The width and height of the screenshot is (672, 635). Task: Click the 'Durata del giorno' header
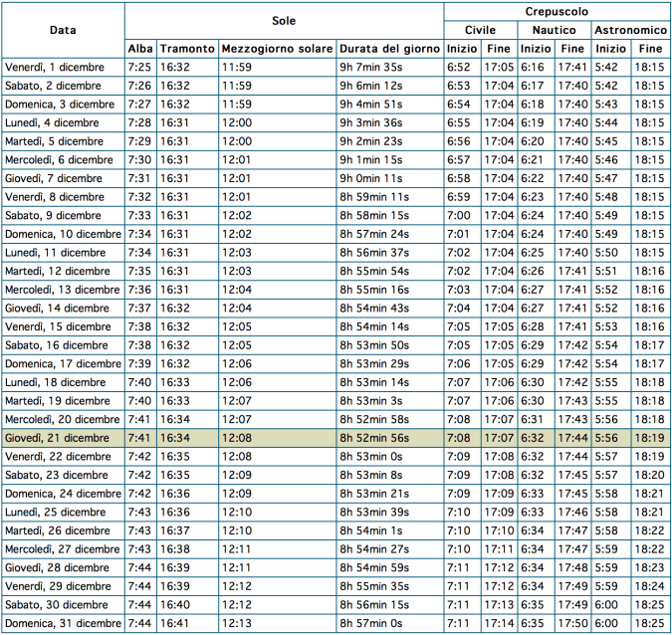pos(389,49)
